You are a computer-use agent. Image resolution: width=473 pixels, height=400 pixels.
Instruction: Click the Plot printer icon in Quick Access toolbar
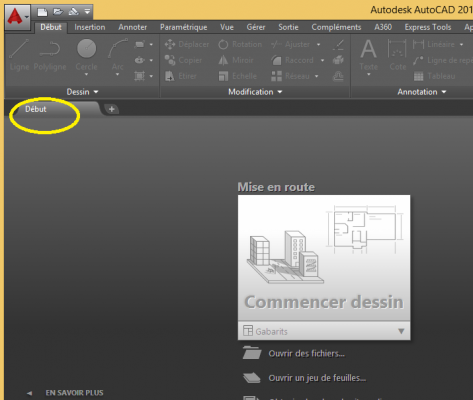point(73,12)
